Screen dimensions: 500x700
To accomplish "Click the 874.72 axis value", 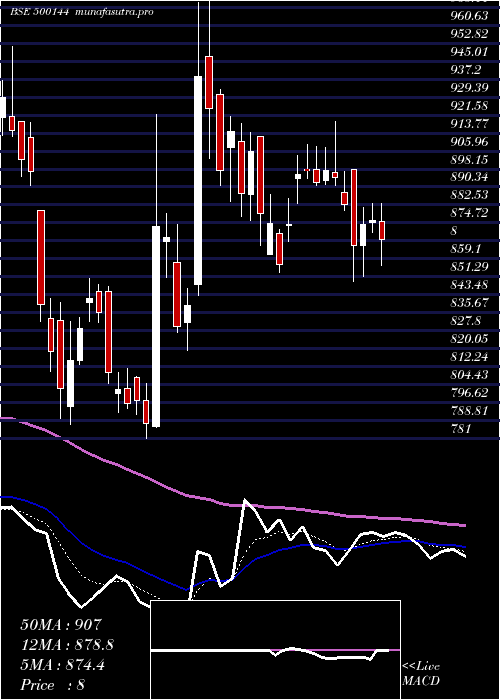I will pyautogui.click(x=469, y=213).
